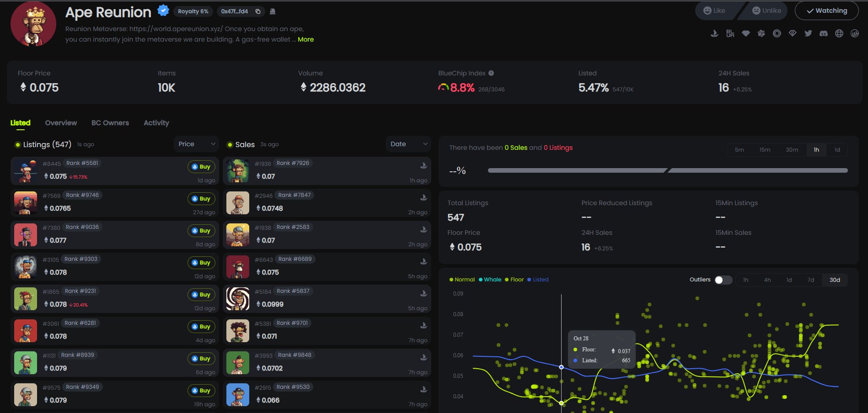Set the chart range to 30d

[835, 280]
